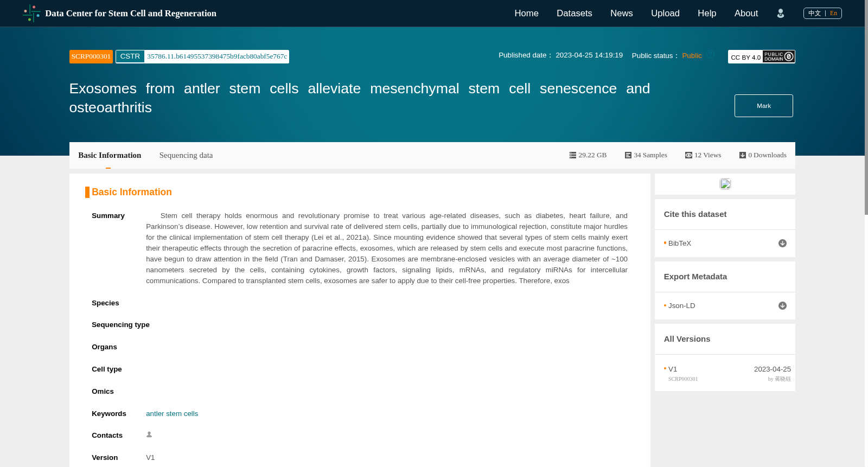The image size is (868, 467).
Task: Switch language to En
Action: [x=833, y=13]
